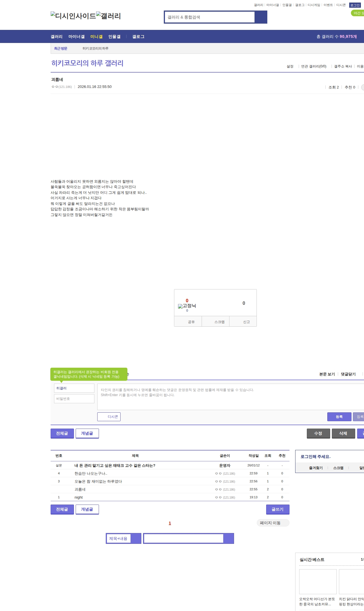Open the 제목+내용 search type dropdown

click(123, 538)
